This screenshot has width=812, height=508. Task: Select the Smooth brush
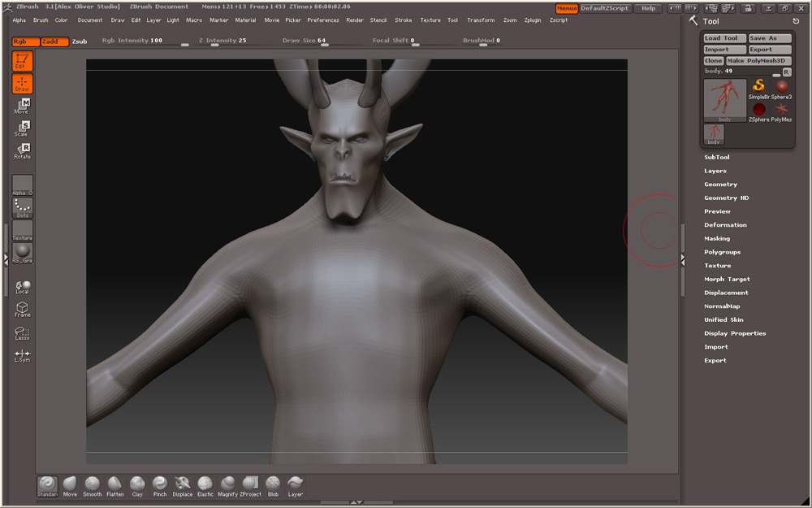tap(93, 486)
